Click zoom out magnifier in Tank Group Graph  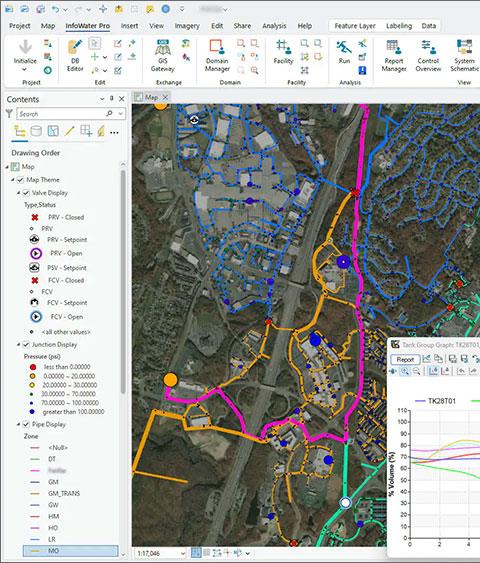pos(416,371)
